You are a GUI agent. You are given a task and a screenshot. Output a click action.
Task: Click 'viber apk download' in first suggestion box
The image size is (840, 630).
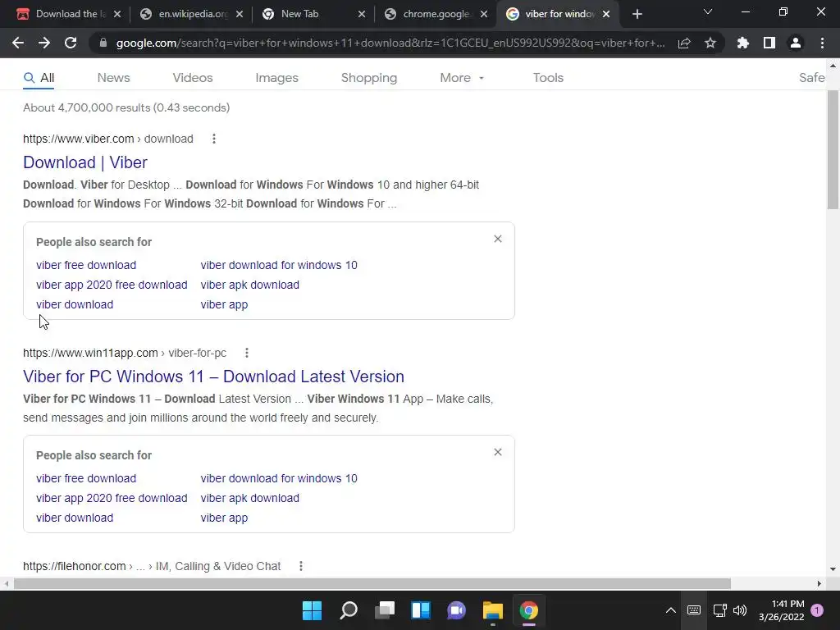click(249, 285)
